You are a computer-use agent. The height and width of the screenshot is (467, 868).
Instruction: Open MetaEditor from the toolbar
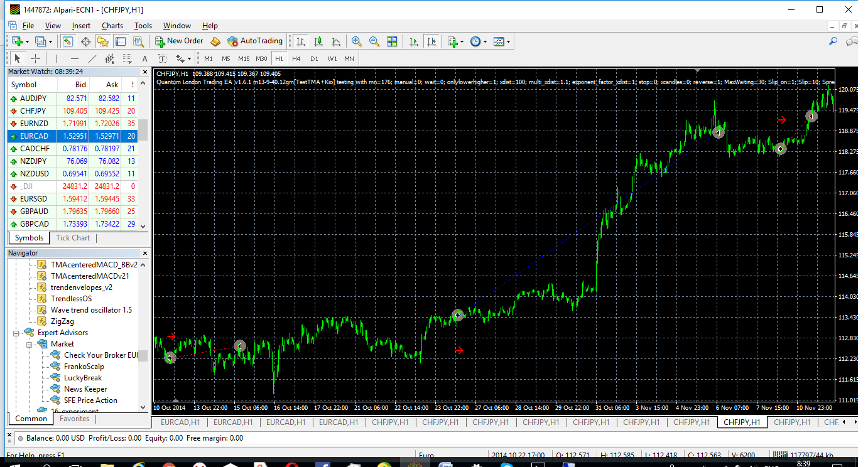[x=215, y=41]
